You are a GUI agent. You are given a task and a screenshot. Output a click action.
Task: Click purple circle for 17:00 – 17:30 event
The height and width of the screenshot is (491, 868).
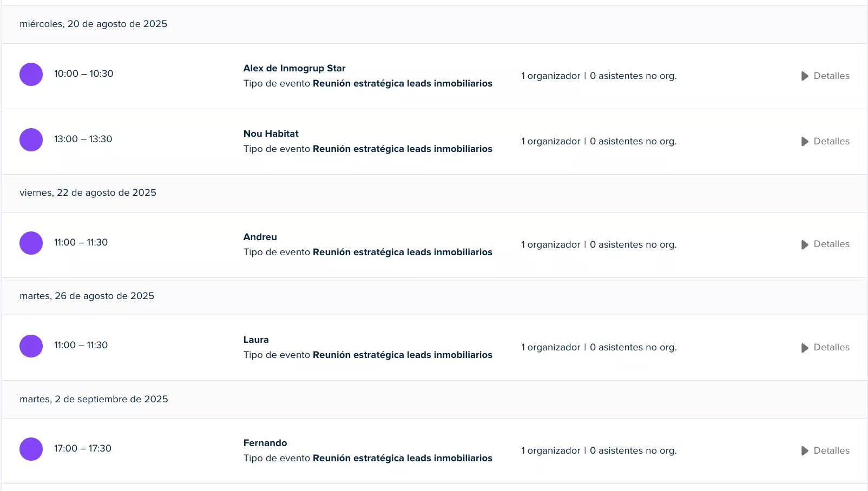point(31,449)
